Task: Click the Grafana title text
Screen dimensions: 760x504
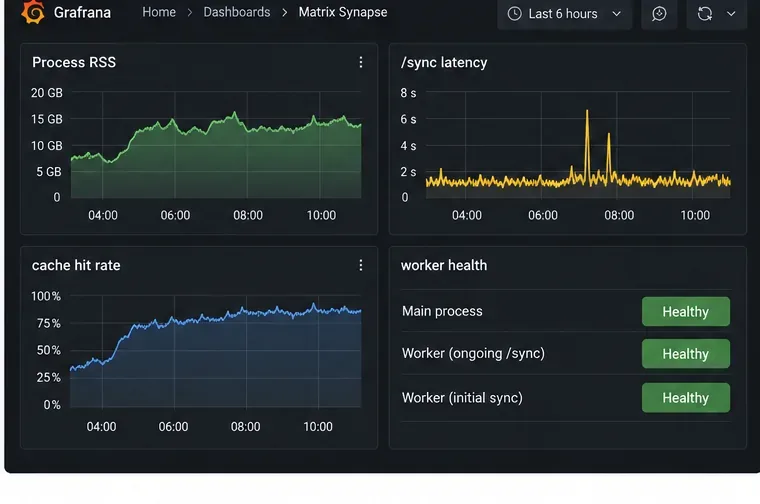Action: pyautogui.click(x=82, y=12)
